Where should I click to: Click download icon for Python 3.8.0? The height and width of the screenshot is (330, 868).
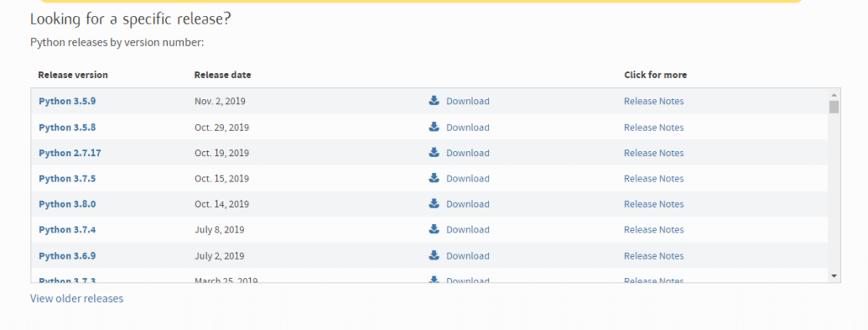434,204
